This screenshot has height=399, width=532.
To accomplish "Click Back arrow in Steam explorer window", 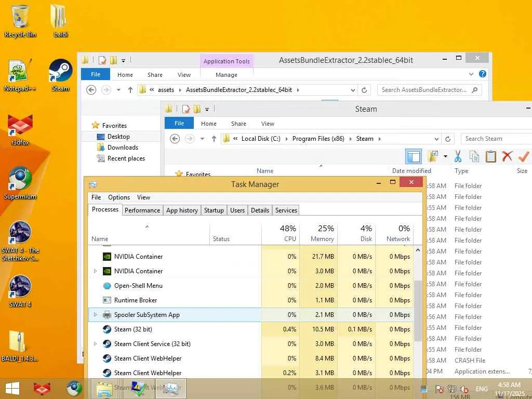I will (175, 139).
